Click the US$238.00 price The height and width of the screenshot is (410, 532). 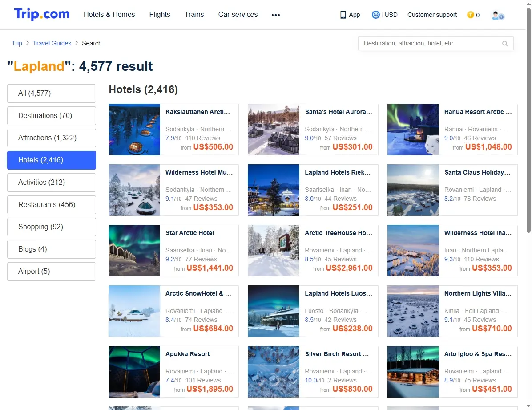(x=352, y=329)
